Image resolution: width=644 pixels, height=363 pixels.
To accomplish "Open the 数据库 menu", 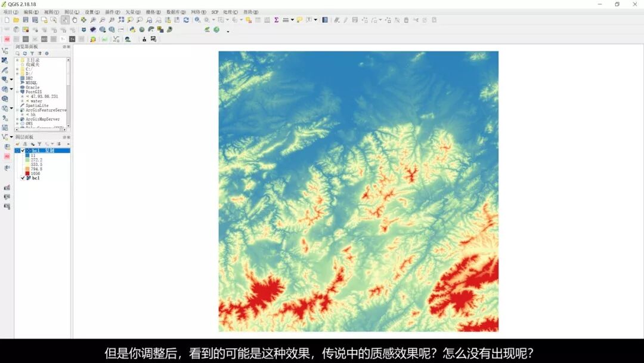I will coord(176,12).
